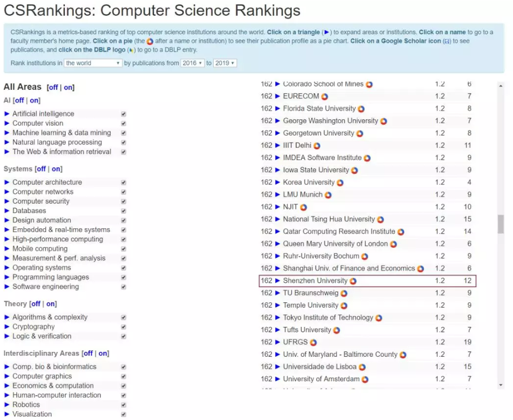Click the scrollbar down arrow

(501, 385)
